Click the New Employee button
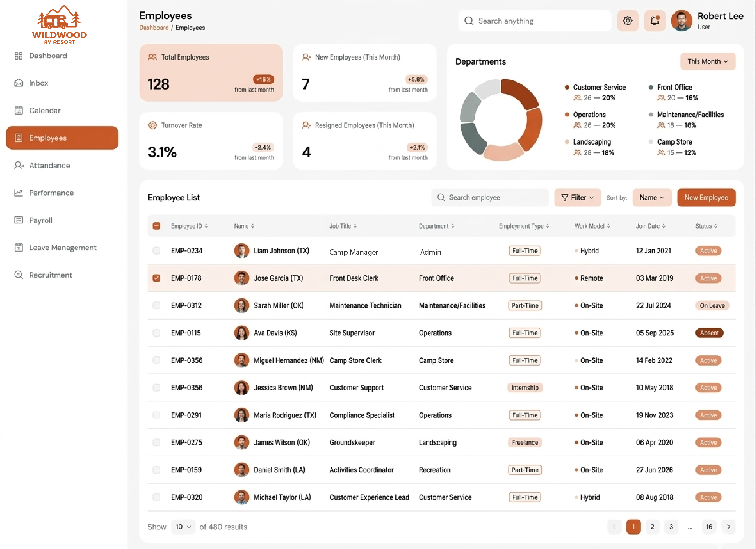 click(706, 198)
